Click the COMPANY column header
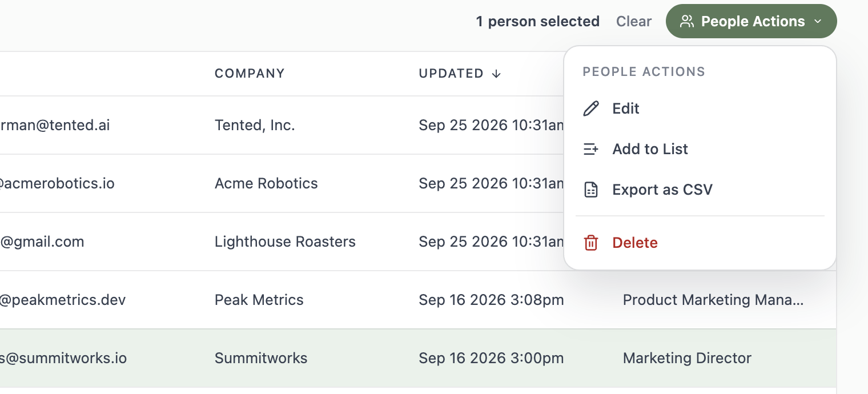Viewport: 868px width, 394px height. coord(250,74)
